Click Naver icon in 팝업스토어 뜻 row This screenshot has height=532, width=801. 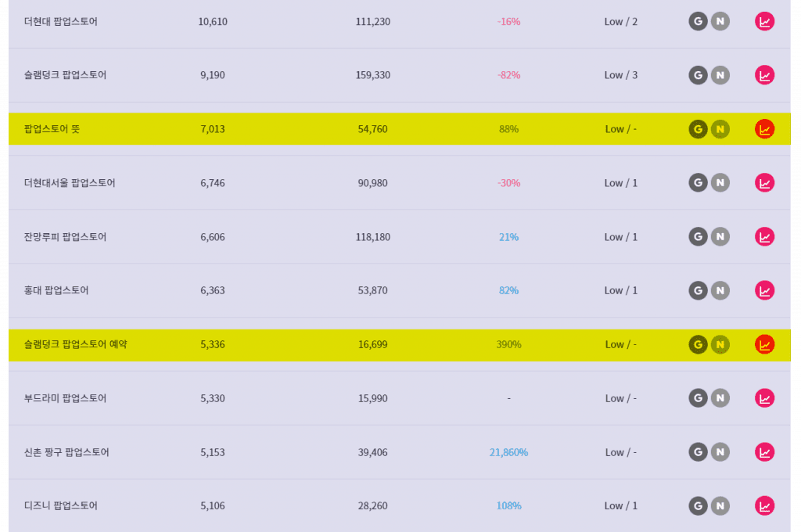pos(720,129)
